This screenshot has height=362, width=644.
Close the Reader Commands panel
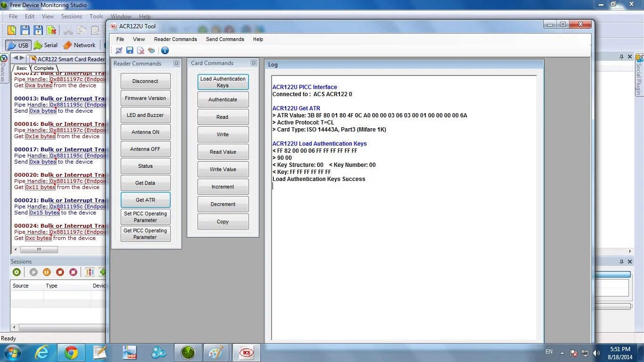[x=176, y=63]
